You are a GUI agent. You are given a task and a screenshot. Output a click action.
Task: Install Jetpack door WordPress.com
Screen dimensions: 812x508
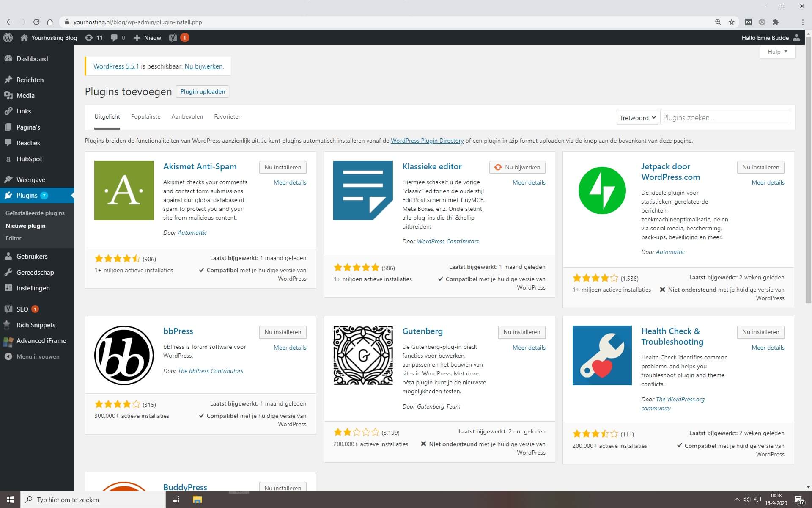(760, 167)
